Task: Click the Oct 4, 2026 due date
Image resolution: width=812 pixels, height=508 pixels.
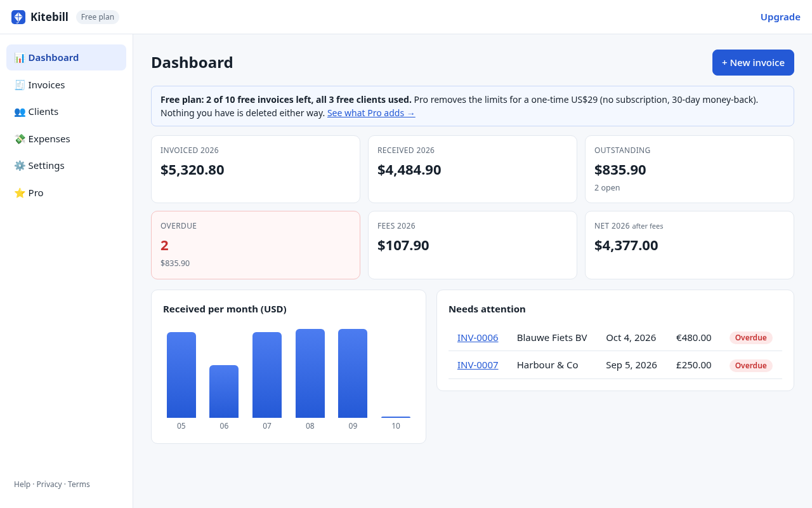Action: [x=631, y=338]
